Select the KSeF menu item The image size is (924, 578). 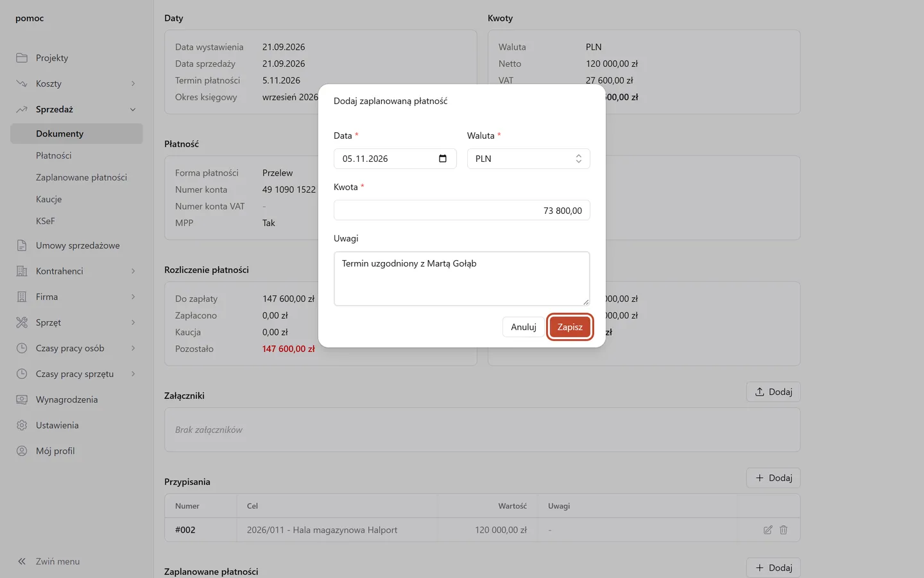pos(46,221)
